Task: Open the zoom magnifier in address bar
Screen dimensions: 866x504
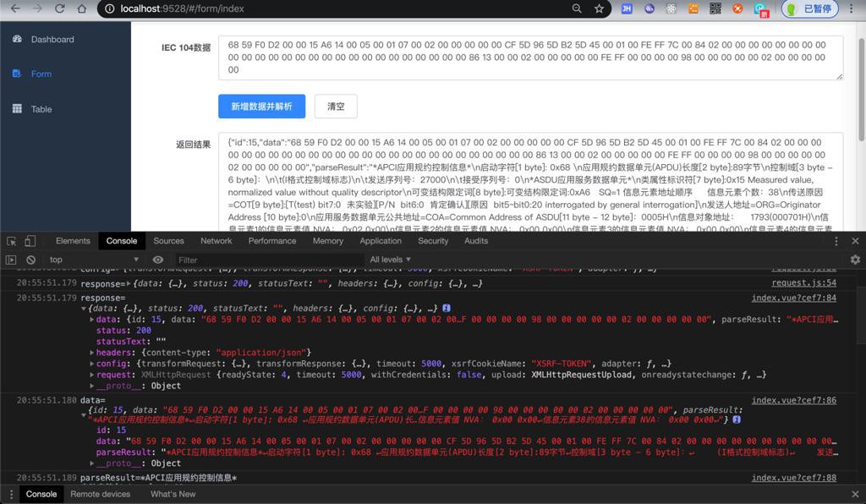Action: [x=577, y=8]
